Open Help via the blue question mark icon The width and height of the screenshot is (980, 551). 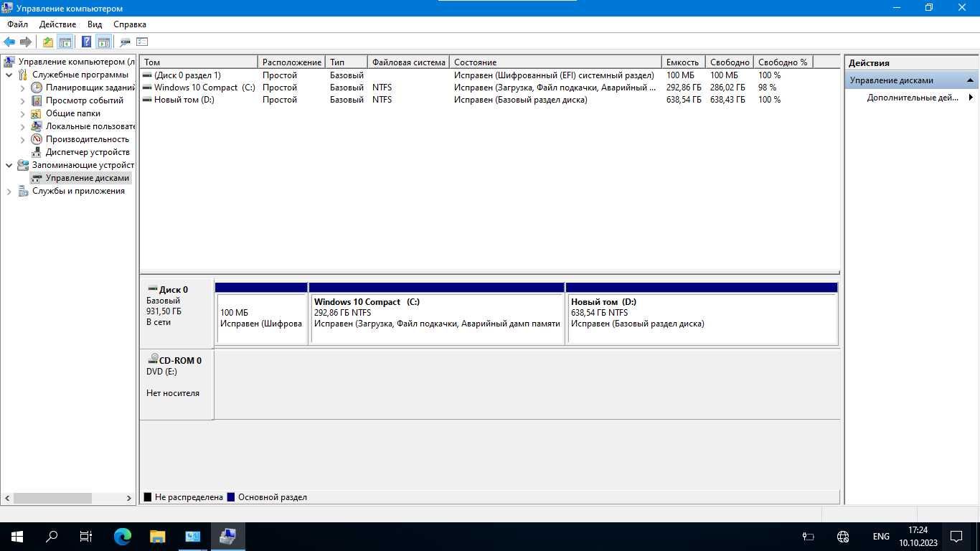point(87,42)
